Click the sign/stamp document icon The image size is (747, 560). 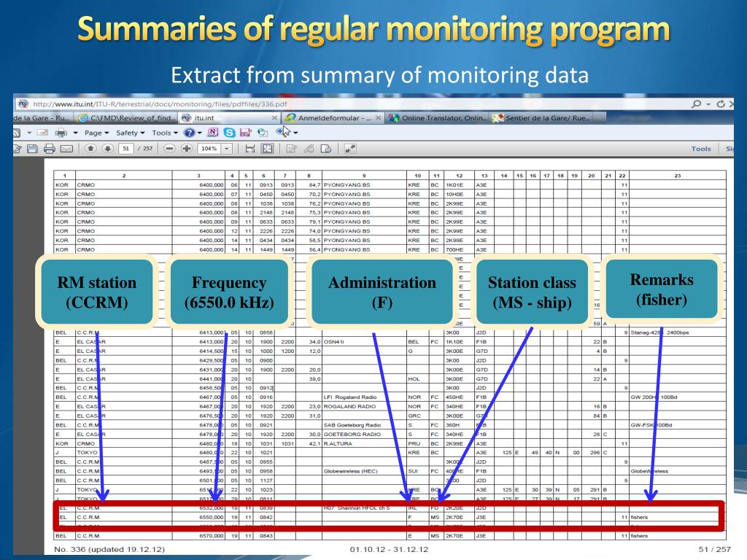click(326, 149)
